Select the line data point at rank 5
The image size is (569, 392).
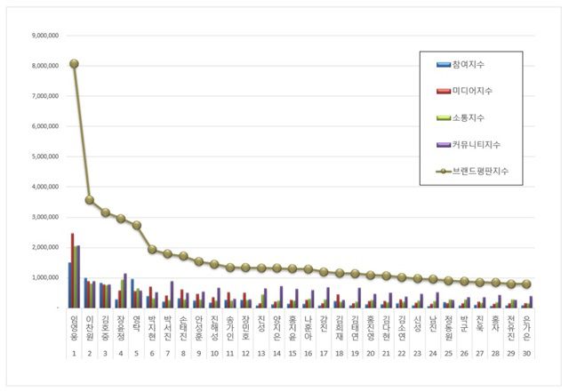pos(136,225)
